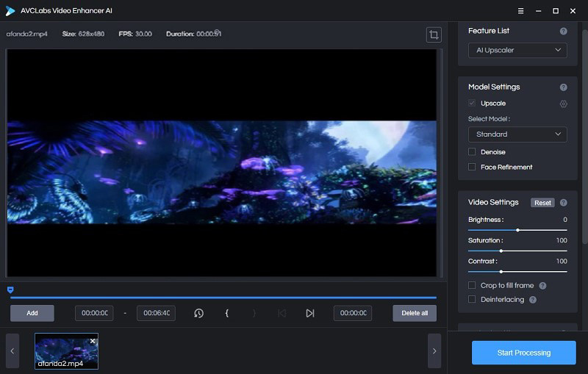Click the reset clip time icon
588x374 pixels.
pyautogui.click(x=198, y=313)
